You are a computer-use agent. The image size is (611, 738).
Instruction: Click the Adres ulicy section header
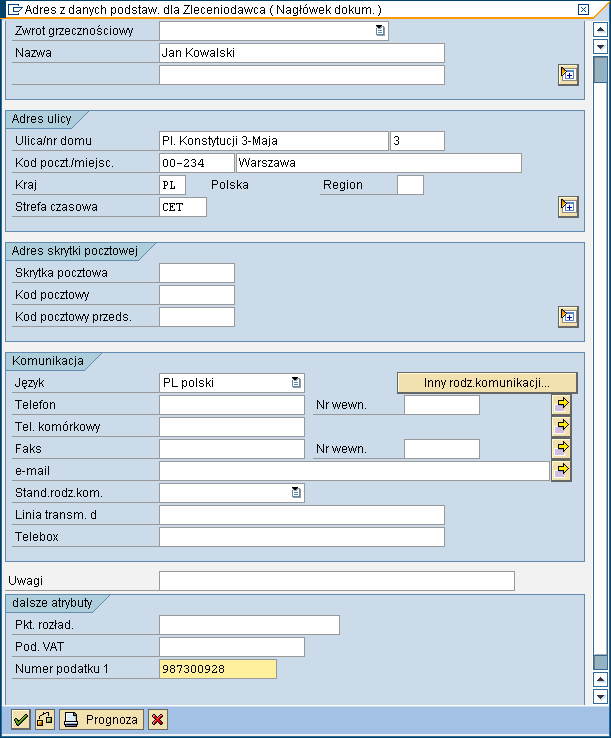pyautogui.click(x=41, y=119)
